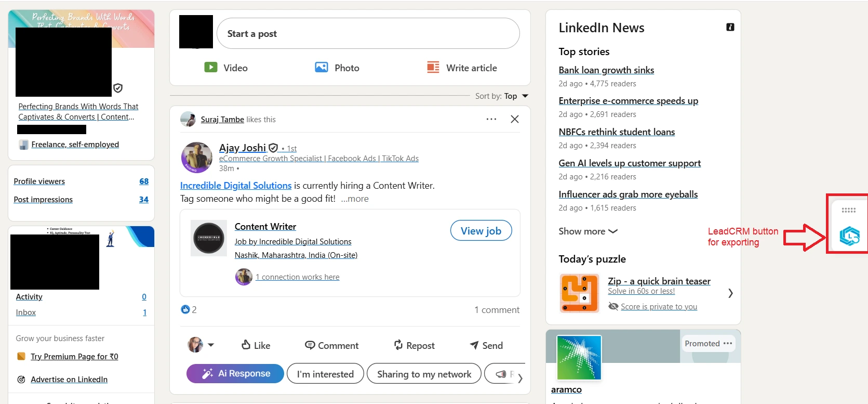Viewport: 868px width, 404px height.
Task: Click Freelance, self-employed link
Action: [x=75, y=145]
